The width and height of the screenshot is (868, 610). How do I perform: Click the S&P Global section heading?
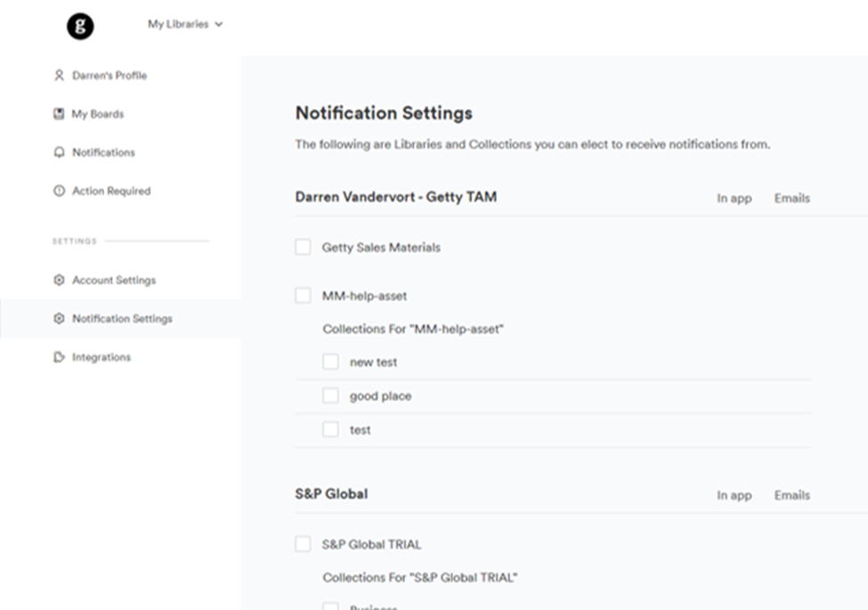pyautogui.click(x=331, y=493)
